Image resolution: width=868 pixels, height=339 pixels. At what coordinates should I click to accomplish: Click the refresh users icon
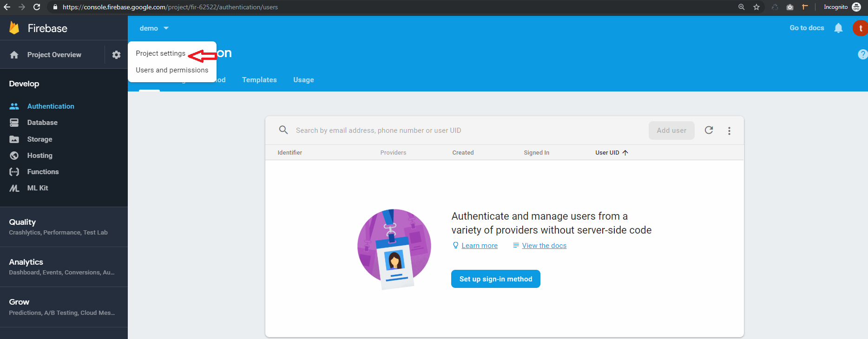point(709,130)
